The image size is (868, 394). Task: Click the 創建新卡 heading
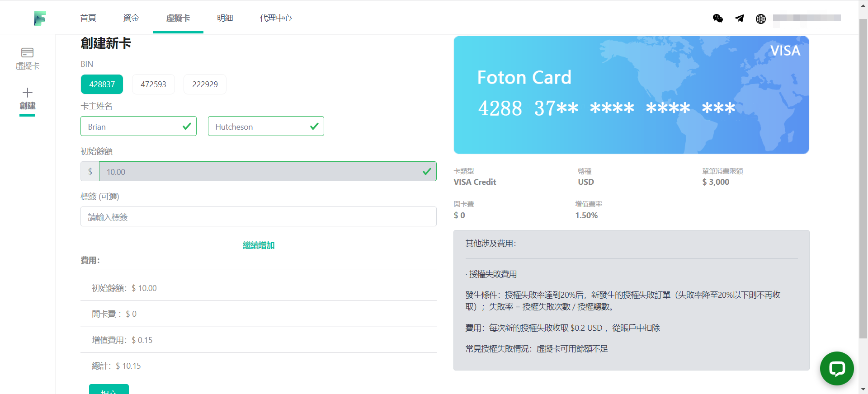(106, 43)
